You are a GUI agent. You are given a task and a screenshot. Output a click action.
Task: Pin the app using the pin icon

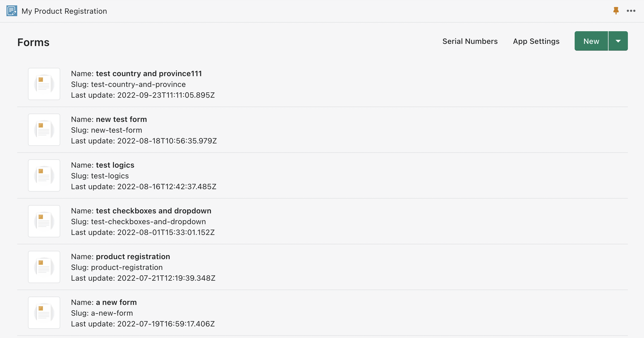click(x=616, y=11)
